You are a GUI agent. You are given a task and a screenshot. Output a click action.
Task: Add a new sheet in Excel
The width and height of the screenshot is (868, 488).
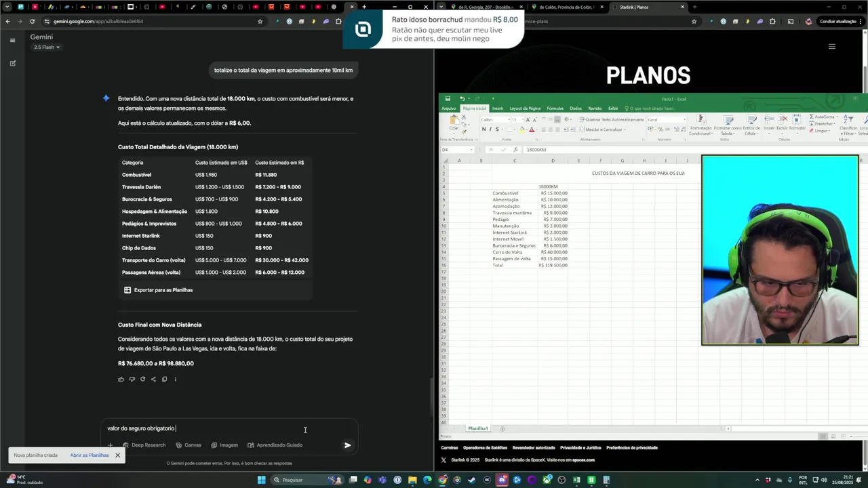click(x=502, y=428)
